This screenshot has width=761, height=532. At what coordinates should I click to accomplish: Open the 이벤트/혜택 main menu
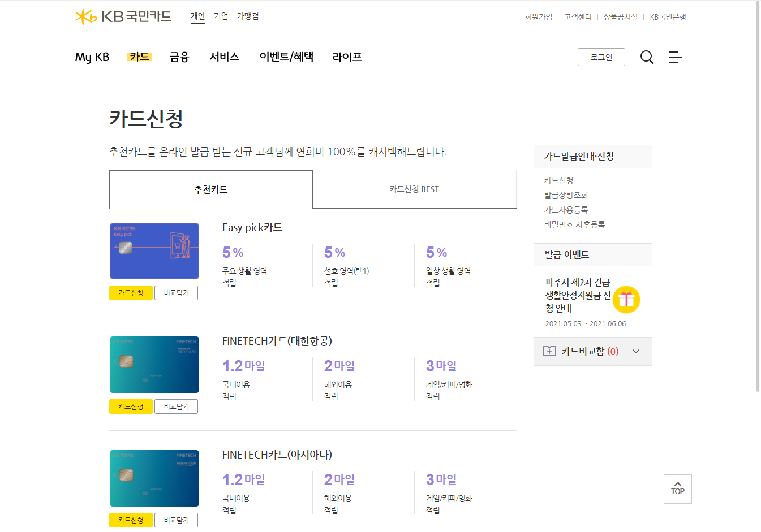(x=286, y=57)
